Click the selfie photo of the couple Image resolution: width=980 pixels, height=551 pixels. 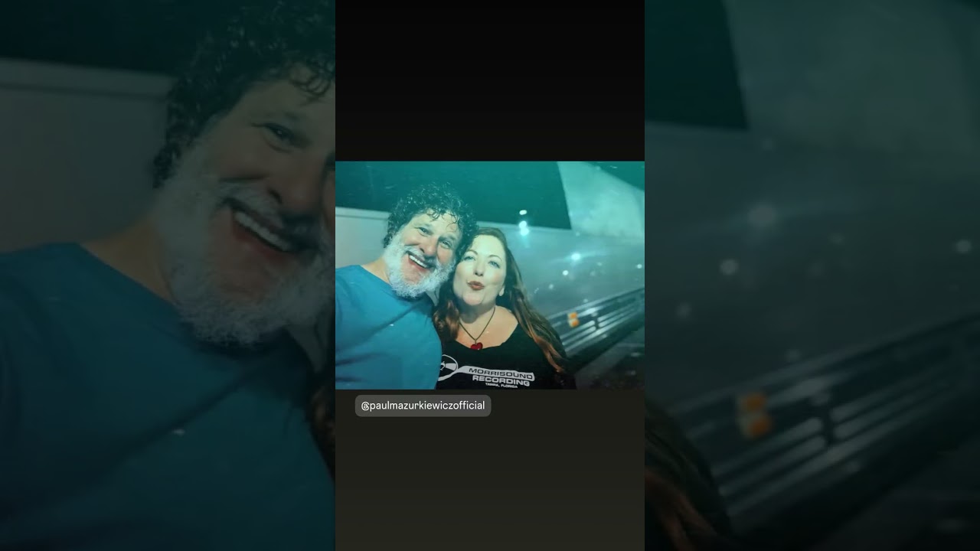click(x=490, y=275)
